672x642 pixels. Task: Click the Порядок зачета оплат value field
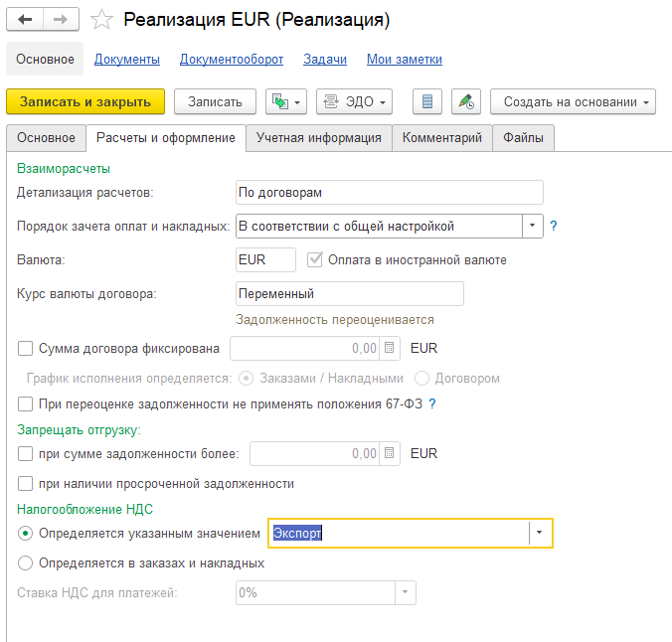point(379,226)
